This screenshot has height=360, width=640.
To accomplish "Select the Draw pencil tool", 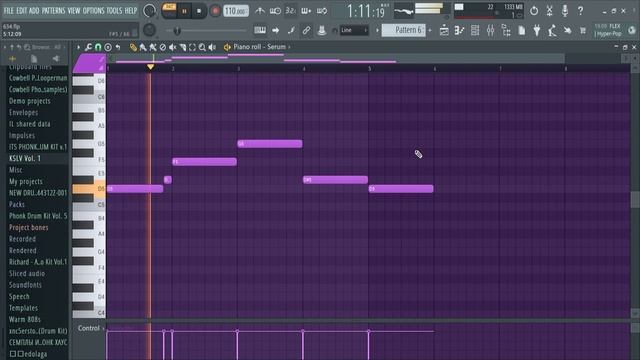I will (133, 47).
